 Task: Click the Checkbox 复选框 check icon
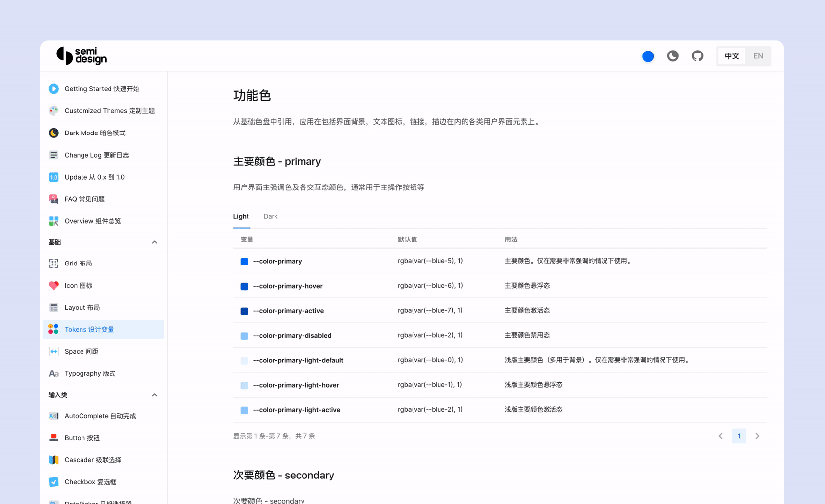(x=54, y=482)
